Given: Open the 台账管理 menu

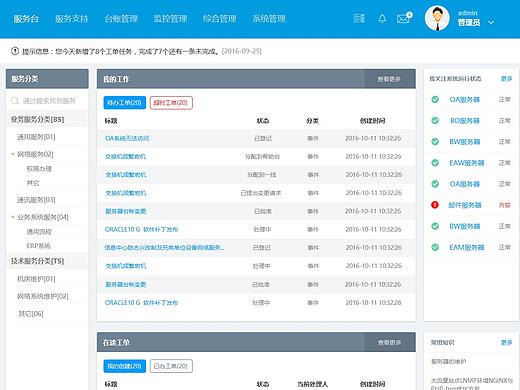Looking at the screenshot, I should pos(121,19).
